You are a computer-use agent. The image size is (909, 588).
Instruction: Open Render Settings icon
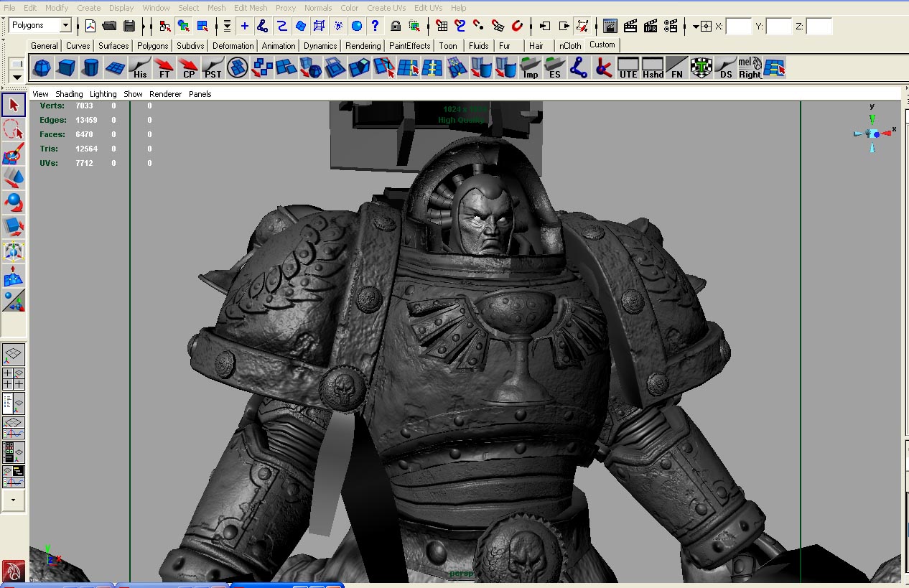pos(671,26)
